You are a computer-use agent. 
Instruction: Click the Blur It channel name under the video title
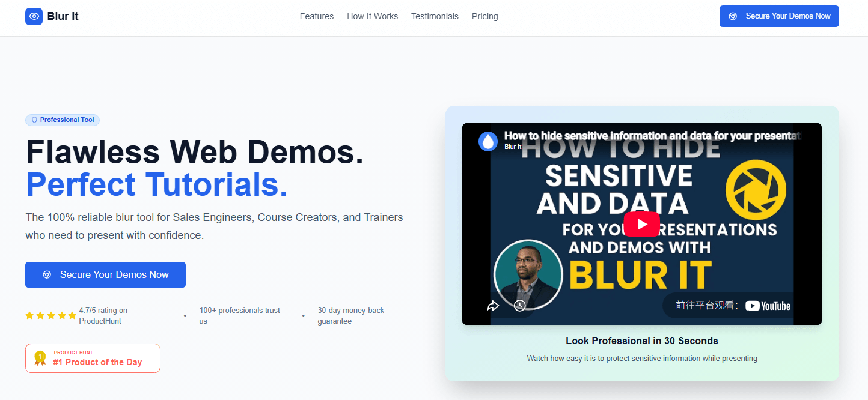click(513, 147)
